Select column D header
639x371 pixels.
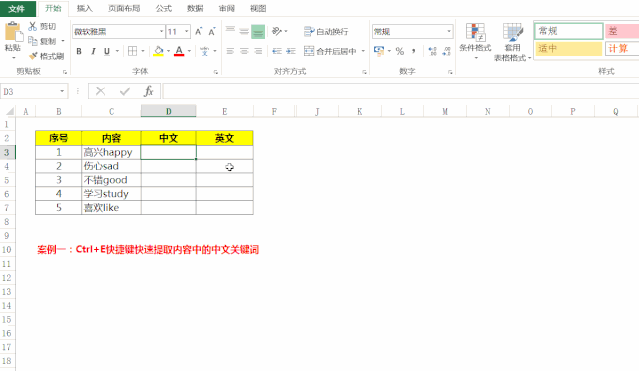coord(168,111)
